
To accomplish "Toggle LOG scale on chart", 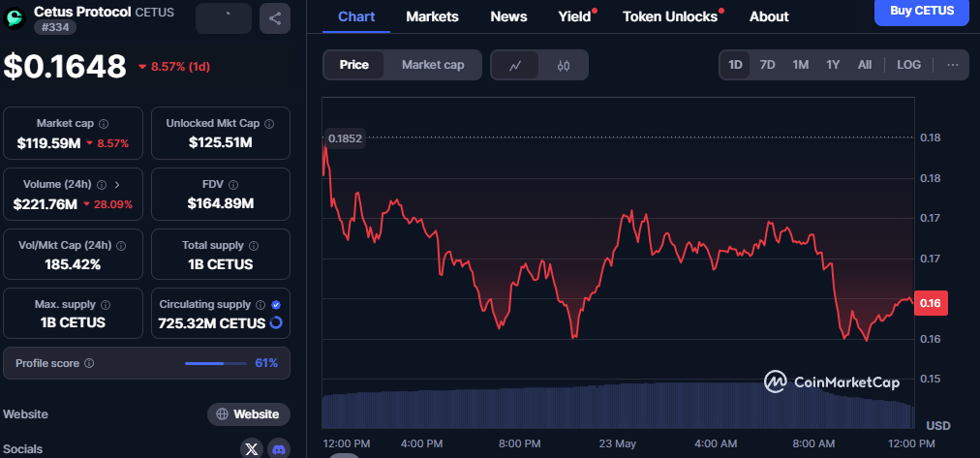I will pyautogui.click(x=908, y=65).
